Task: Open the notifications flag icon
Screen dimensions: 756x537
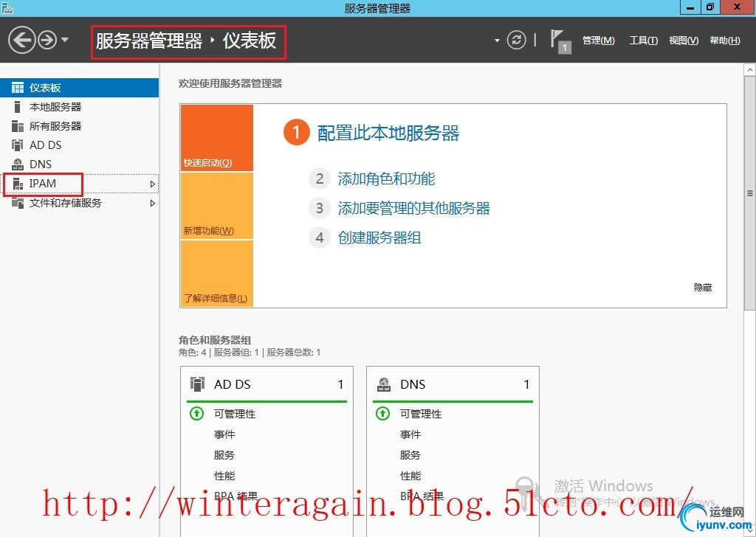Action: [x=560, y=41]
